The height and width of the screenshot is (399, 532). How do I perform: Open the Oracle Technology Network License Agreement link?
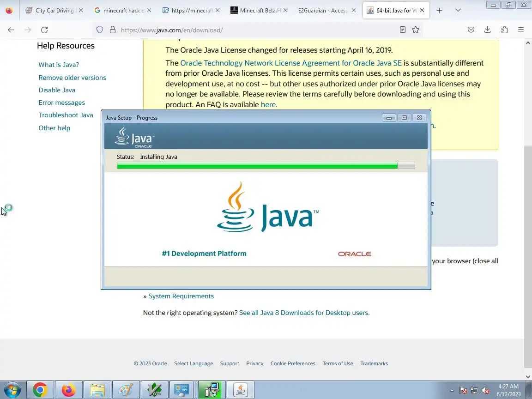(x=291, y=63)
